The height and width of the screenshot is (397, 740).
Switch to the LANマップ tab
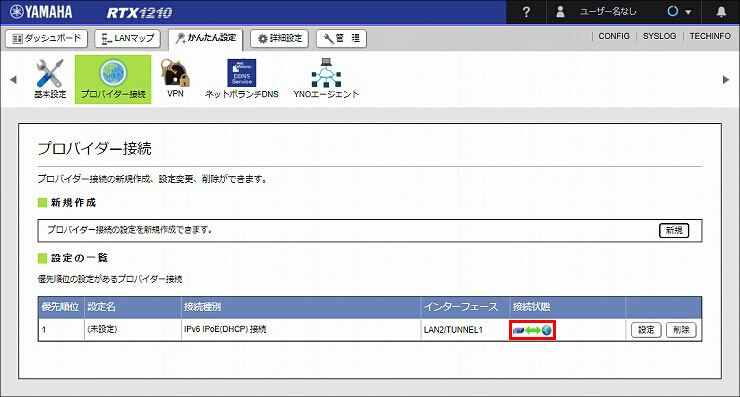tap(127, 38)
